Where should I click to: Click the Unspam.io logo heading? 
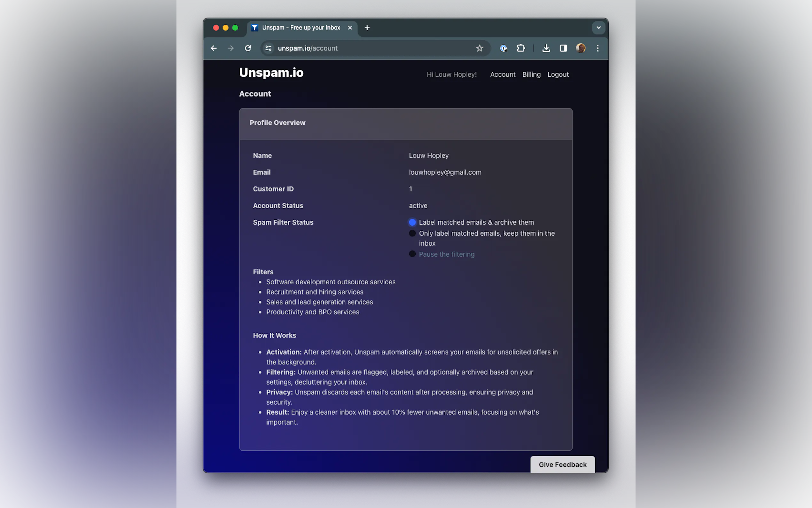click(x=271, y=73)
